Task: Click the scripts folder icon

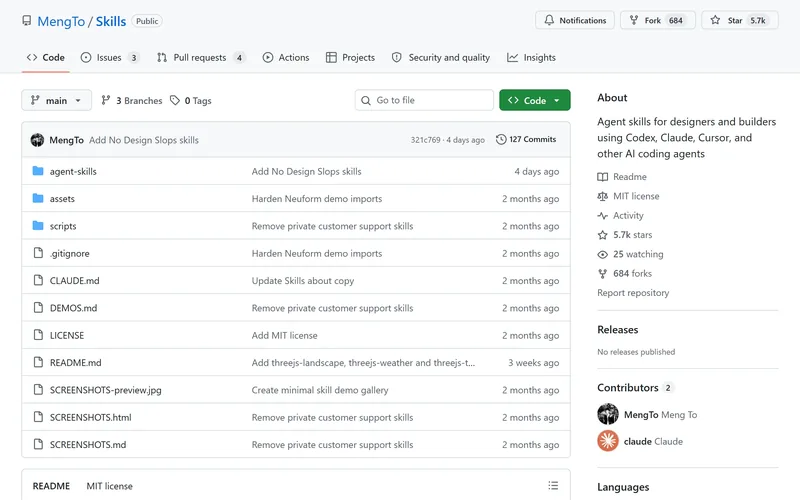Action: tap(38, 226)
